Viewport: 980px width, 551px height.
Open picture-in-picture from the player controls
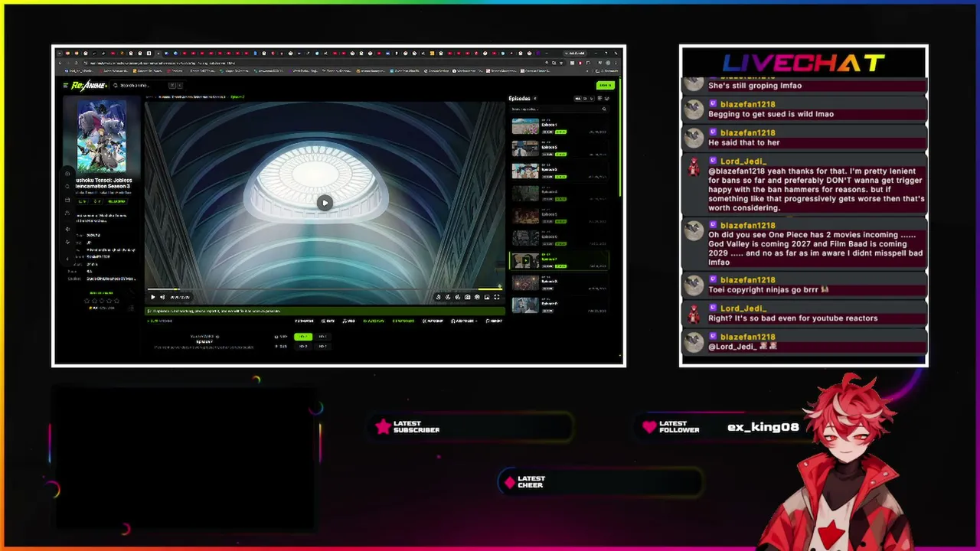[487, 297]
